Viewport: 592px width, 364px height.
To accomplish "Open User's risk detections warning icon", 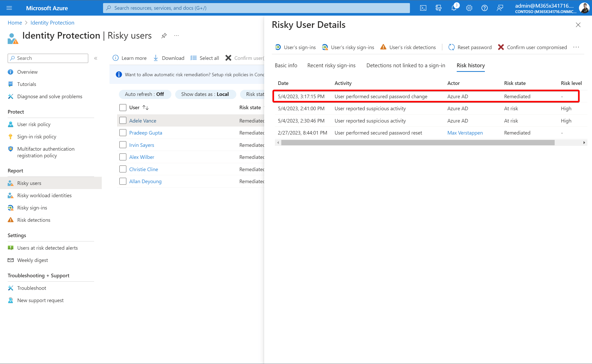I will point(383,47).
